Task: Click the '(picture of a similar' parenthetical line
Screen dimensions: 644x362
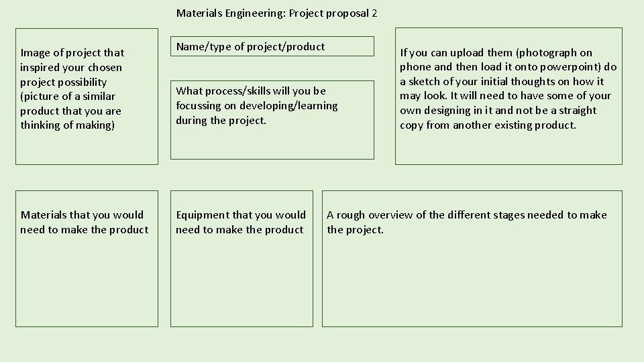Action: [x=68, y=97]
